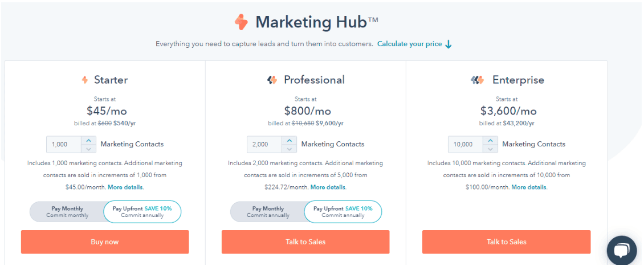644x270 pixels.
Task: Click the Starter plan sprocket icon
Action: (84, 80)
